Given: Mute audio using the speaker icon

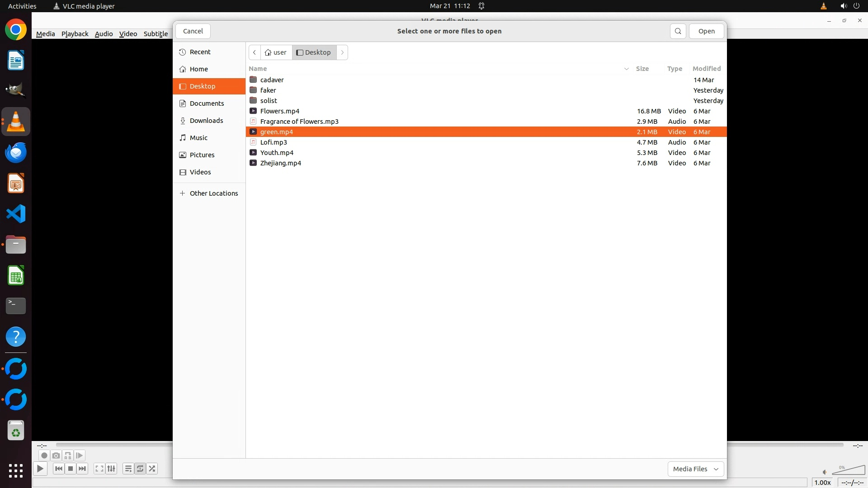Looking at the screenshot, I should (x=825, y=472).
